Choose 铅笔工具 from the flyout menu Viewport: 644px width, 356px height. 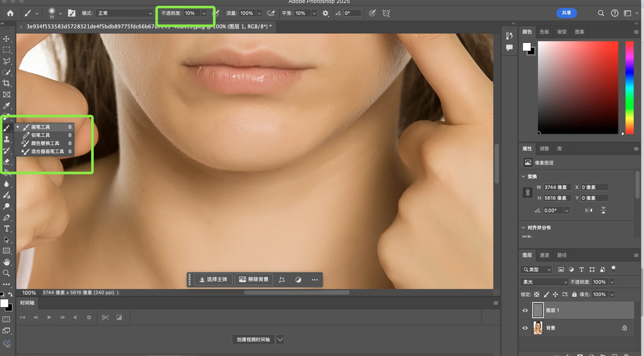[41, 135]
